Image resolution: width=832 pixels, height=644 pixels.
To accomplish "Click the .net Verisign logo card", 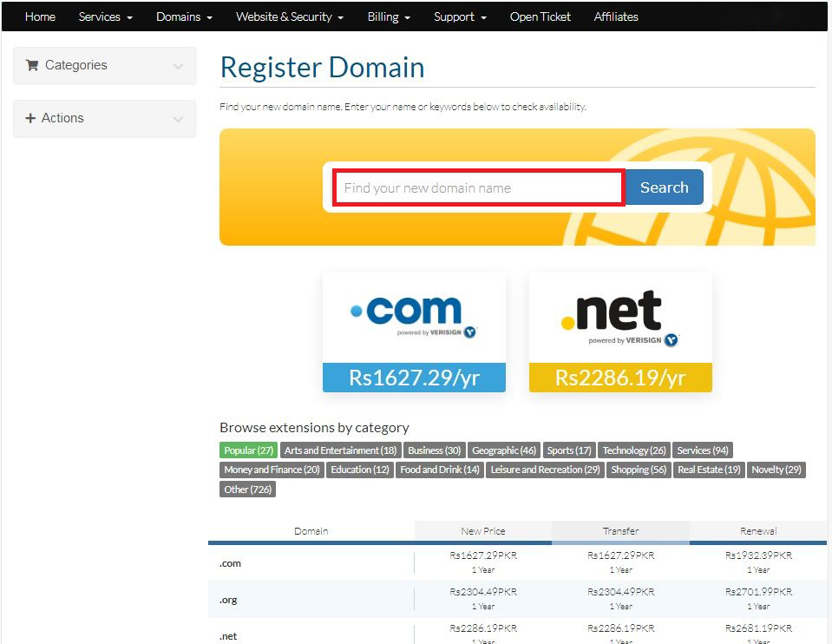I will coord(620,318).
